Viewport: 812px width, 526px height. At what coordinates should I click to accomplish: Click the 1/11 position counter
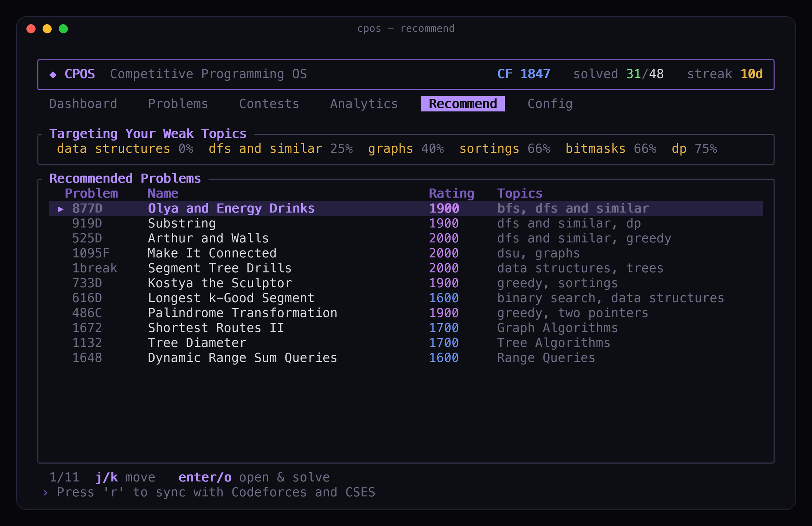tap(64, 477)
